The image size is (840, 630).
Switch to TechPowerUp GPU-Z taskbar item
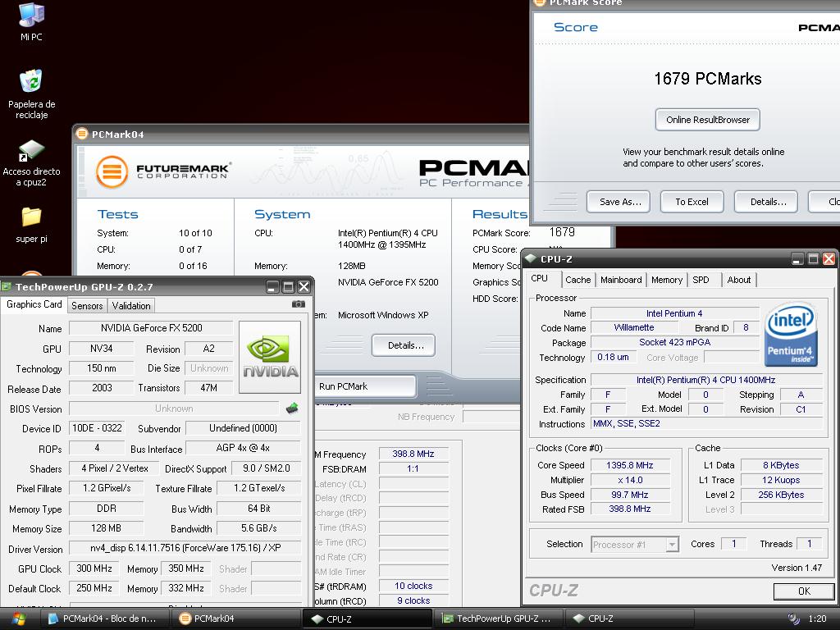(498, 619)
